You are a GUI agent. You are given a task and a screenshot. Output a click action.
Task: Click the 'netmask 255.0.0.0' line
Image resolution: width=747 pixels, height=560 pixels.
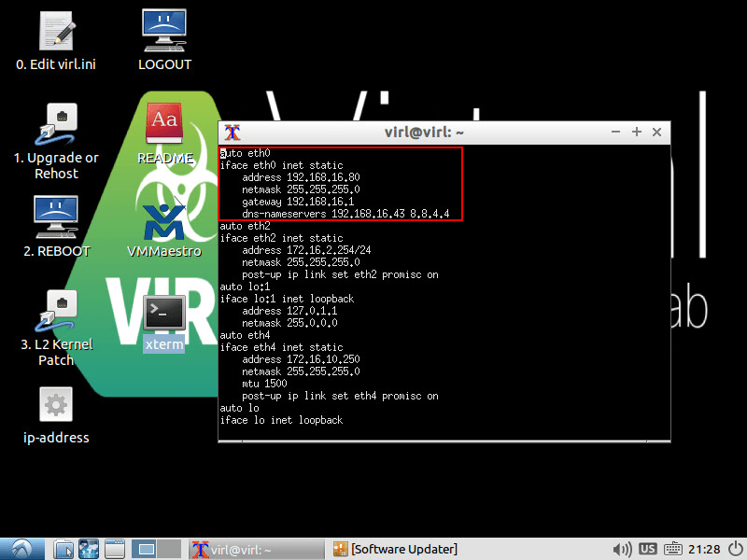pyautogui.click(x=289, y=323)
